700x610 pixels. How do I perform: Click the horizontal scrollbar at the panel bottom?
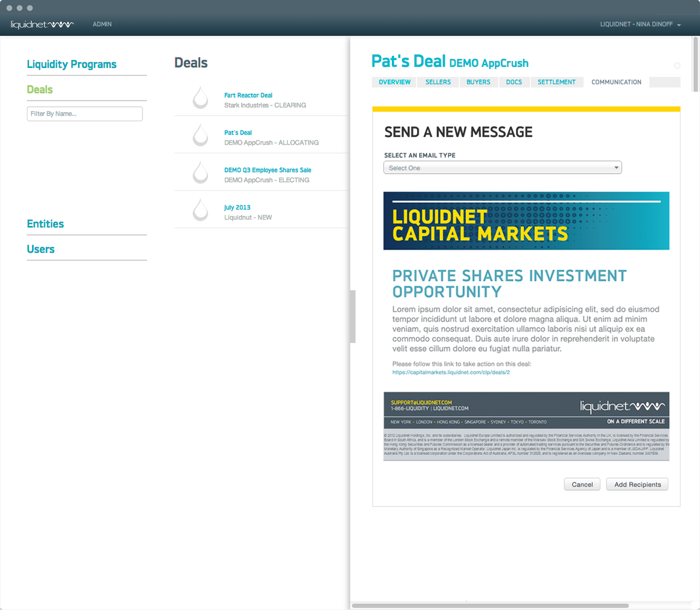490,606
